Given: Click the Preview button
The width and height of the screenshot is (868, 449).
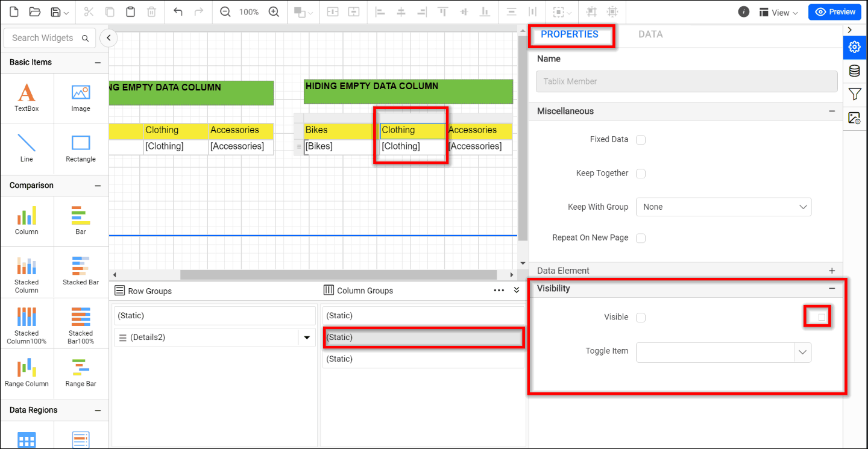Looking at the screenshot, I should 834,11.
